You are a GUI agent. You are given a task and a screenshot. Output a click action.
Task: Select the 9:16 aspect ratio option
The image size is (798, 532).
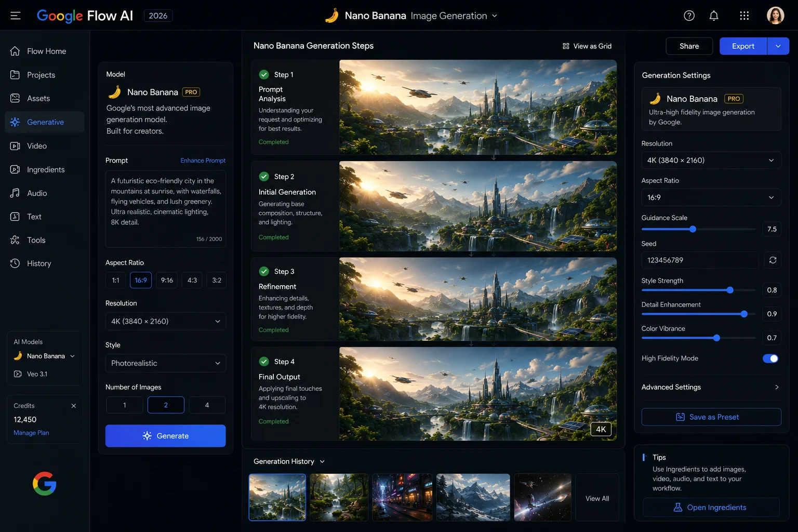click(x=167, y=280)
